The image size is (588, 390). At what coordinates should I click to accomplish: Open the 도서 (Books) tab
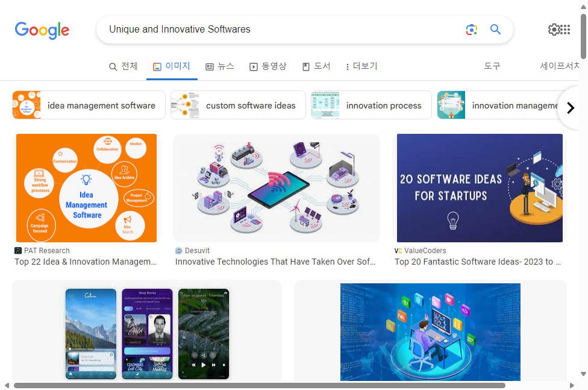point(316,66)
